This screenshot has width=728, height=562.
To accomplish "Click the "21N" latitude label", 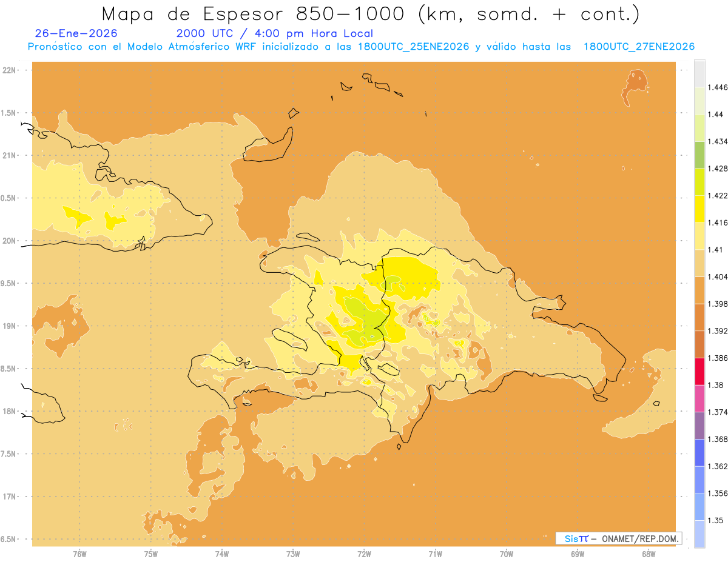I will 10,156.
